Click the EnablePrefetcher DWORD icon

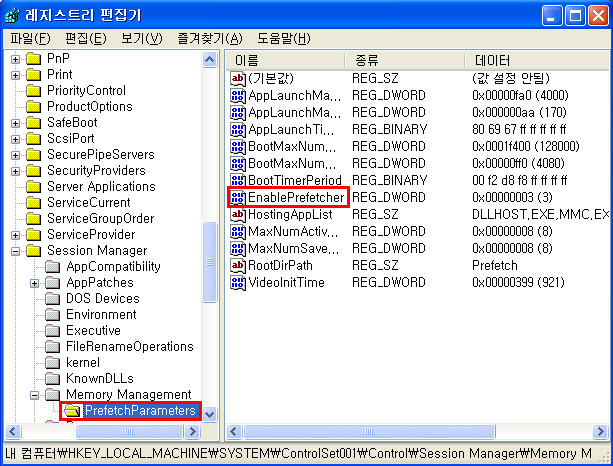click(x=238, y=198)
